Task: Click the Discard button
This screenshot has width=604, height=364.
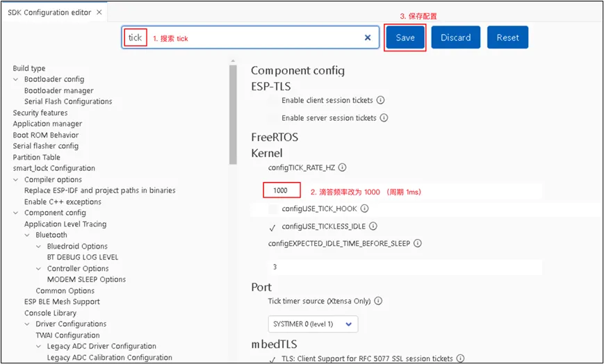Action: point(455,38)
